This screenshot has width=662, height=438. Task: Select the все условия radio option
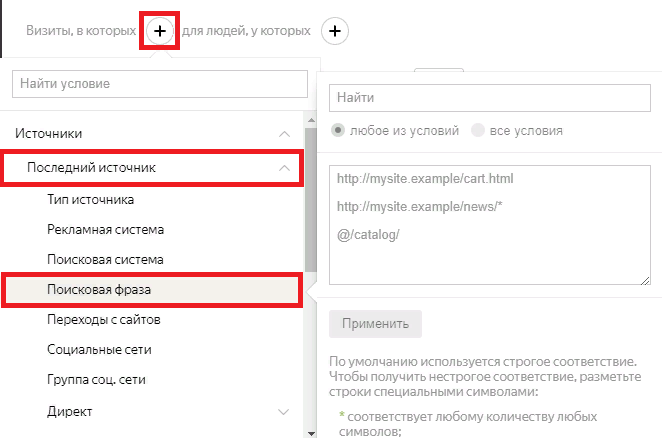(x=478, y=130)
